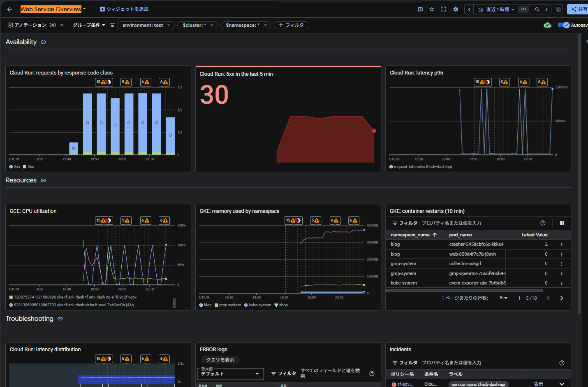588x387 pixels.
Task: Open more options for web-659d4f7c7b-j8xvh row
Action: pos(562,254)
